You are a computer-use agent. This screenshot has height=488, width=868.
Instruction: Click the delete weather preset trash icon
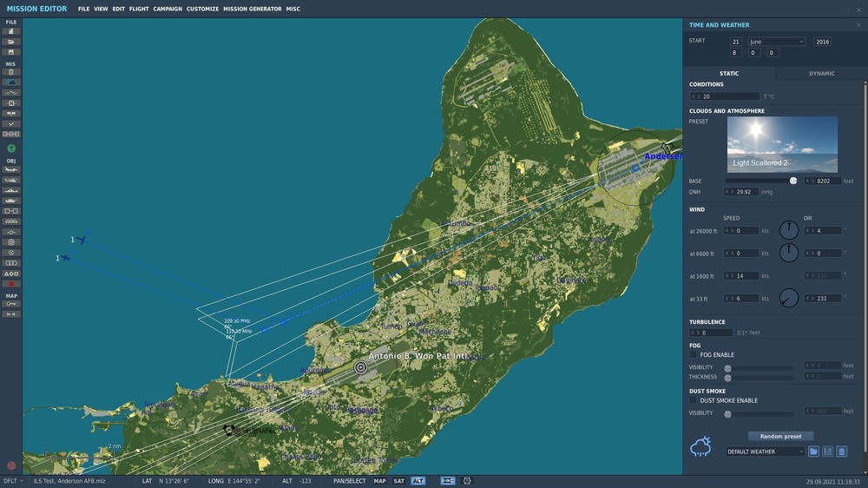click(x=841, y=452)
